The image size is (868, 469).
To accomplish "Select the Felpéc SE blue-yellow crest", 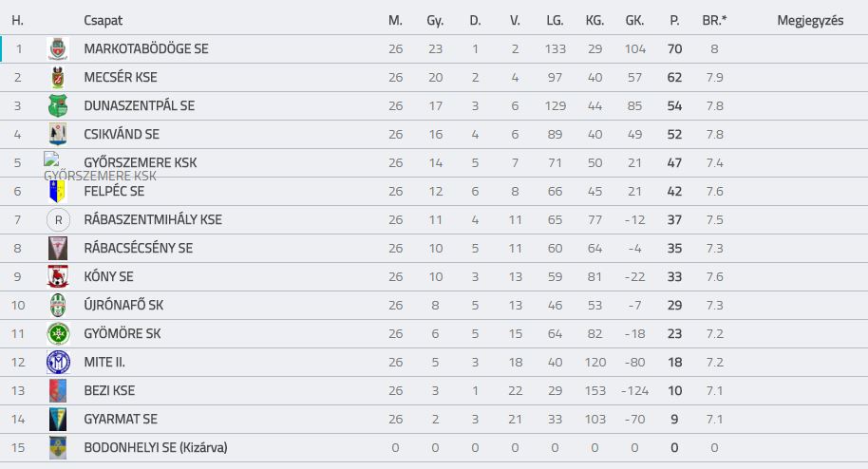I will tap(58, 191).
